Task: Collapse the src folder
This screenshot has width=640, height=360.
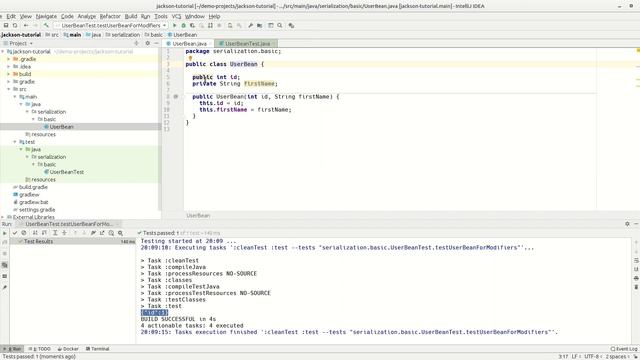Action: tap(9, 89)
